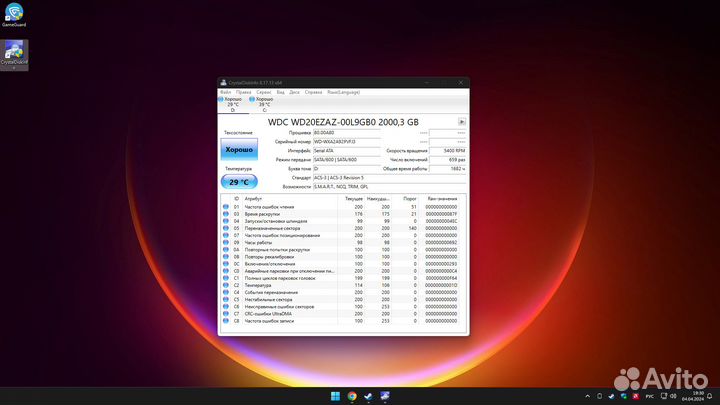Open Steam from the taskbar
The height and width of the screenshot is (405, 720).
coord(368,396)
